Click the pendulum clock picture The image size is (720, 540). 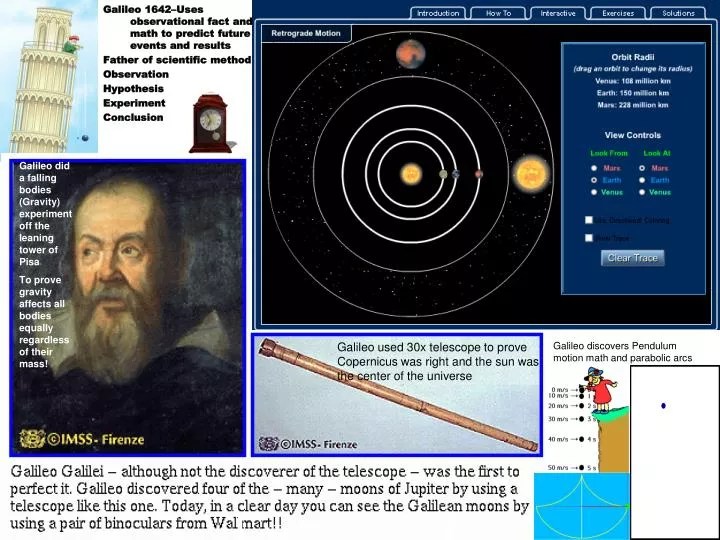211,124
